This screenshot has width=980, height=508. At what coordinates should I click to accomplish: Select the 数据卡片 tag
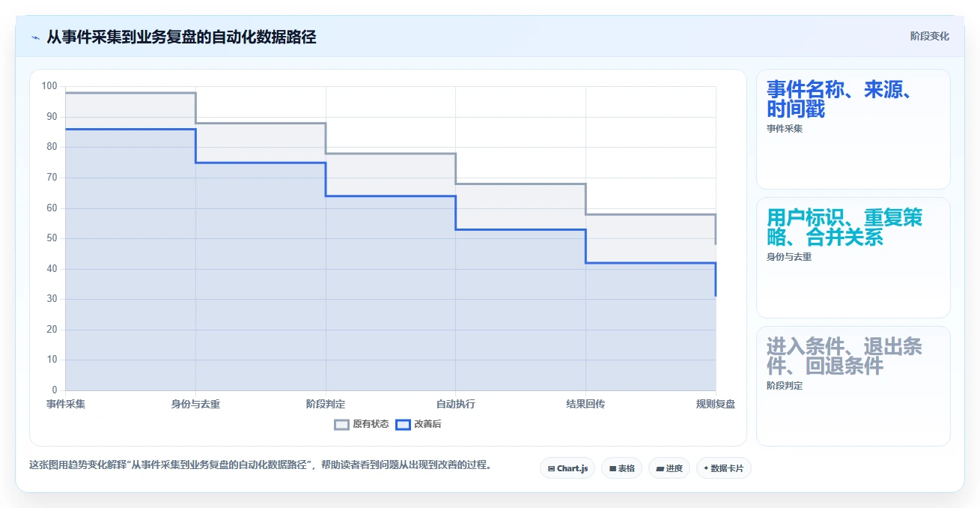(x=724, y=468)
